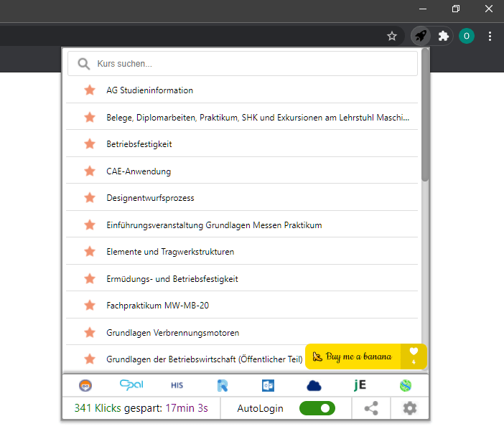The width and height of the screenshot is (504, 434).
Task: Open the Grundlagen Verbrennungsmotoren course link
Action: click(x=172, y=333)
